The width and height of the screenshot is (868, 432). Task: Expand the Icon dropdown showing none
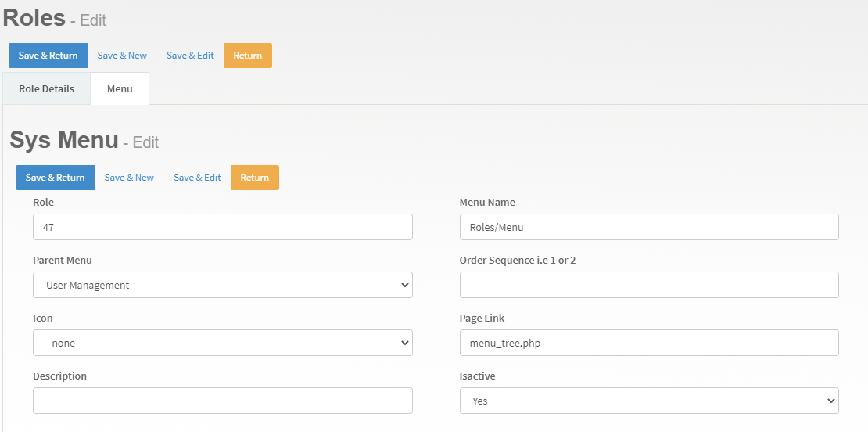point(222,343)
